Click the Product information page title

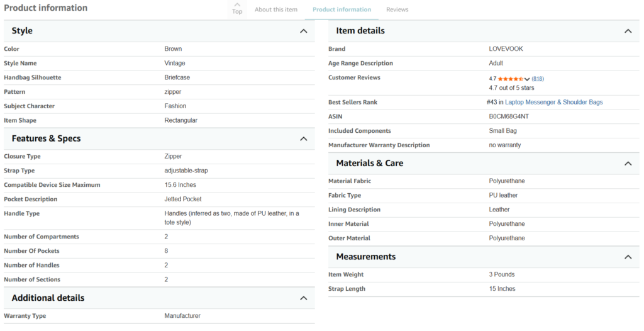45,8
